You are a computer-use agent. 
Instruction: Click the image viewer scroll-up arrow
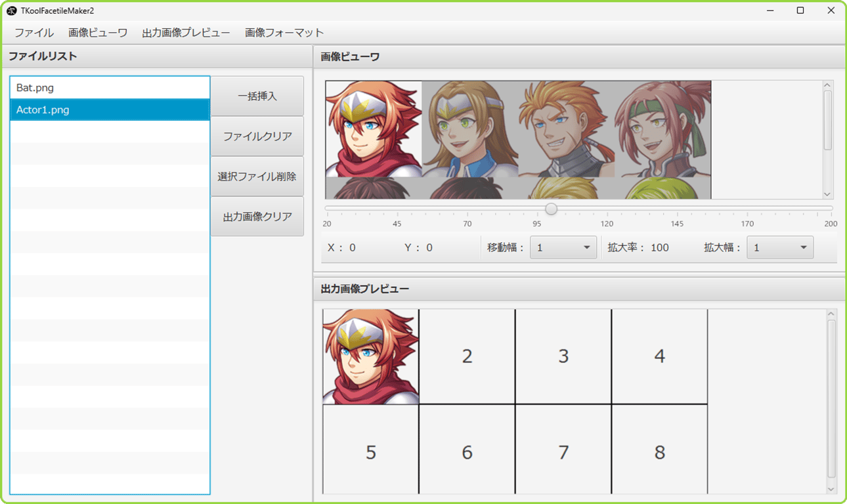(x=827, y=85)
